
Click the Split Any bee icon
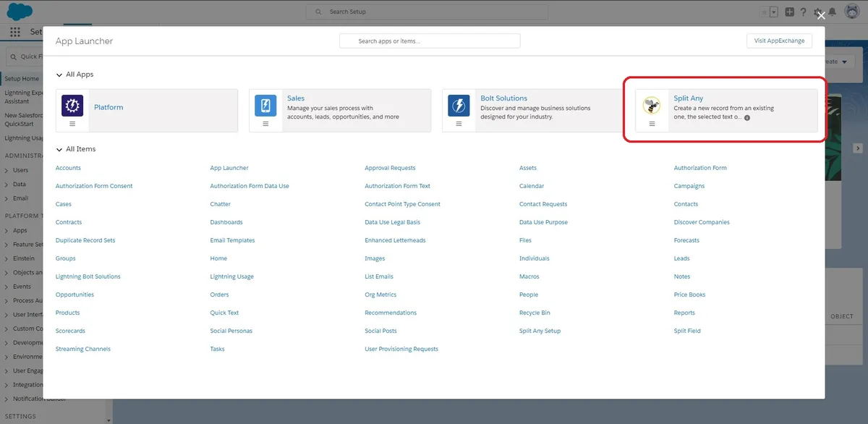coord(652,106)
